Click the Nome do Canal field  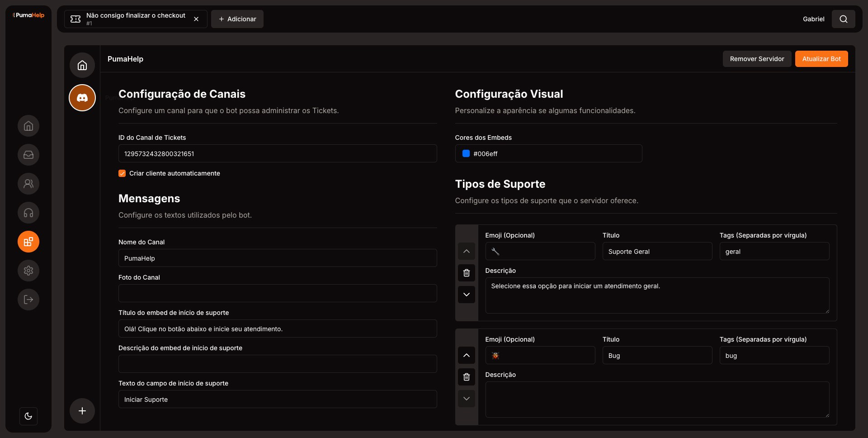(x=278, y=258)
